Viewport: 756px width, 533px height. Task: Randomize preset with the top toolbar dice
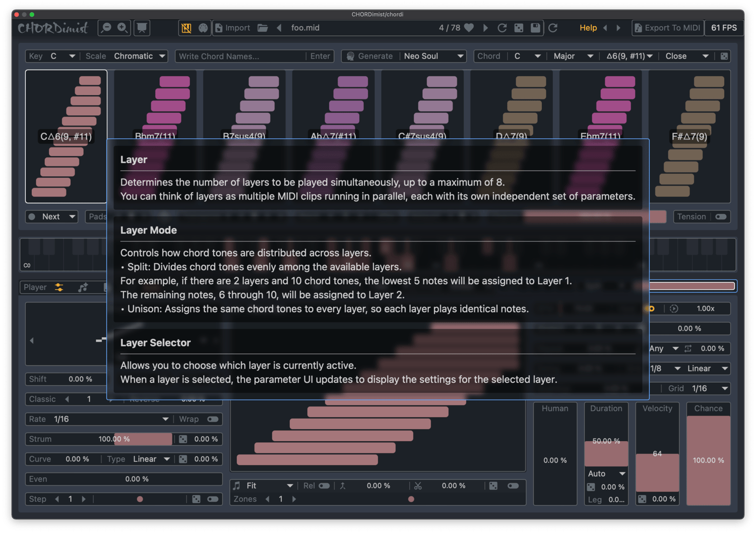[519, 28]
